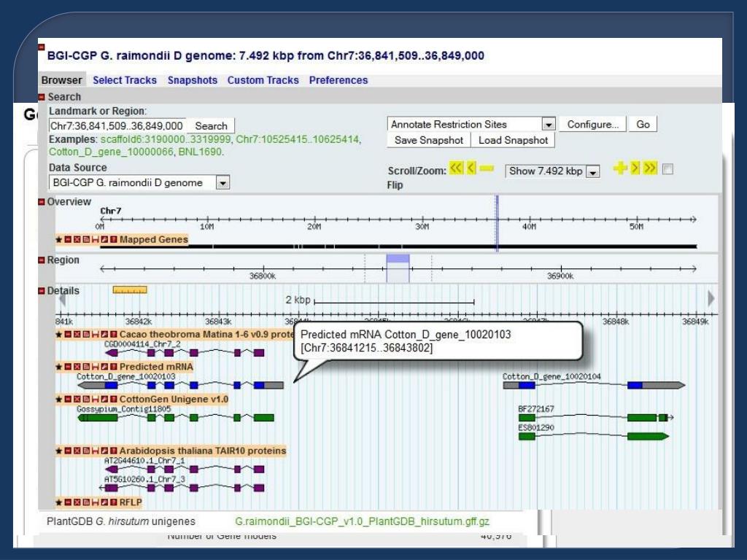Share the Cacao theobroma Matina track
The width and height of the screenshot is (747, 560).
[x=86, y=335]
